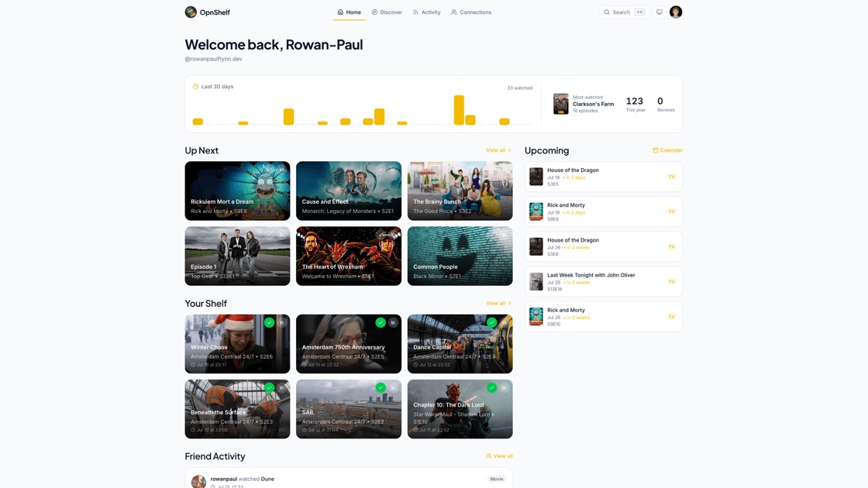The width and height of the screenshot is (868, 488).
Task: Click the TV badge on Last Week Tonight row
Action: [671, 282]
